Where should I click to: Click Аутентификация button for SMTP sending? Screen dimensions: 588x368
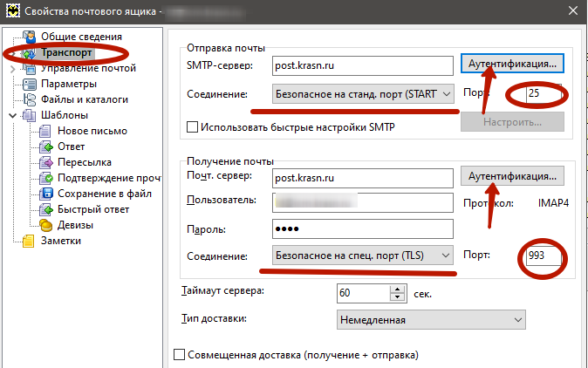(x=513, y=65)
